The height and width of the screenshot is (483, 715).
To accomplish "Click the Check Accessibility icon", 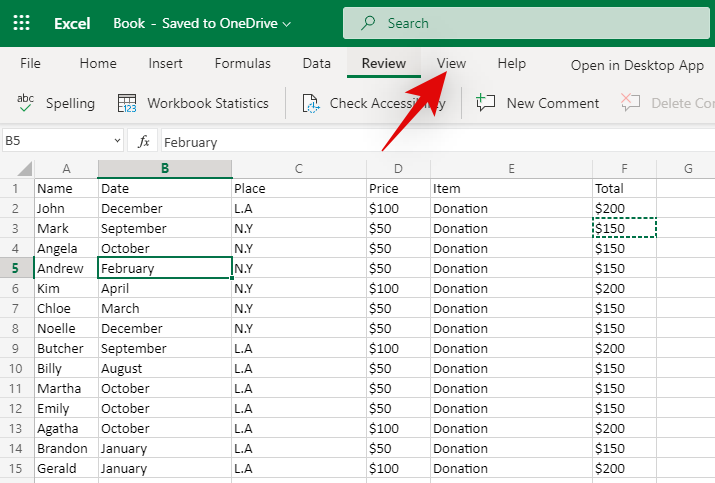I will coord(311,103).
